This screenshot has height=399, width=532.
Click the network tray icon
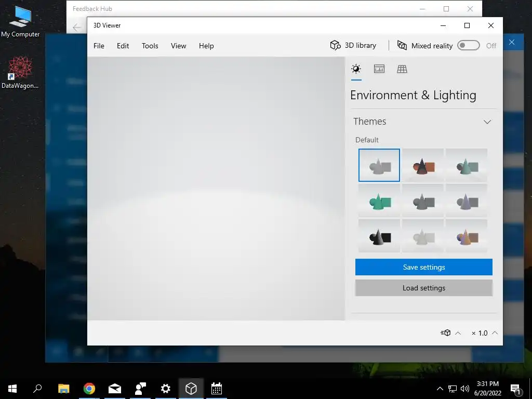click(453, 389)
